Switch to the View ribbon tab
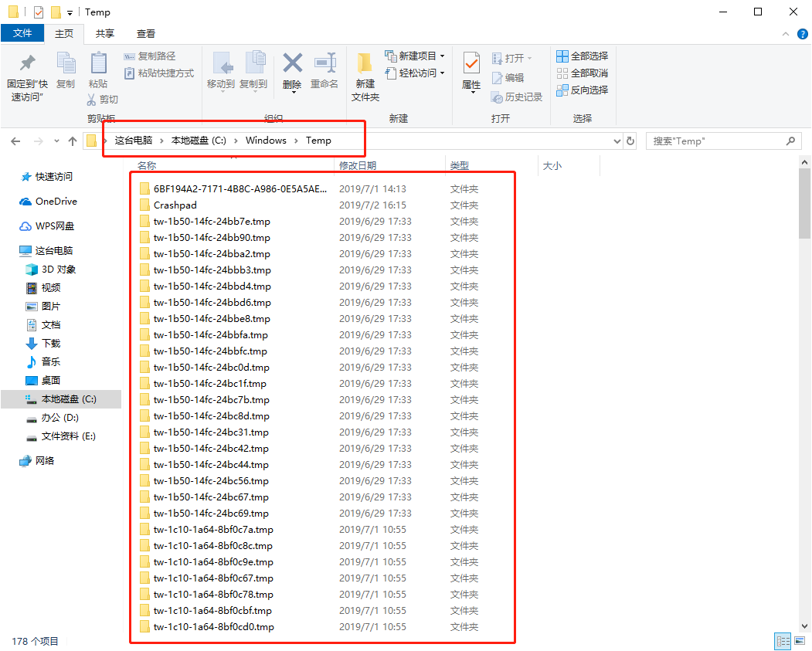The image size is (812, 651). [146, 33]
